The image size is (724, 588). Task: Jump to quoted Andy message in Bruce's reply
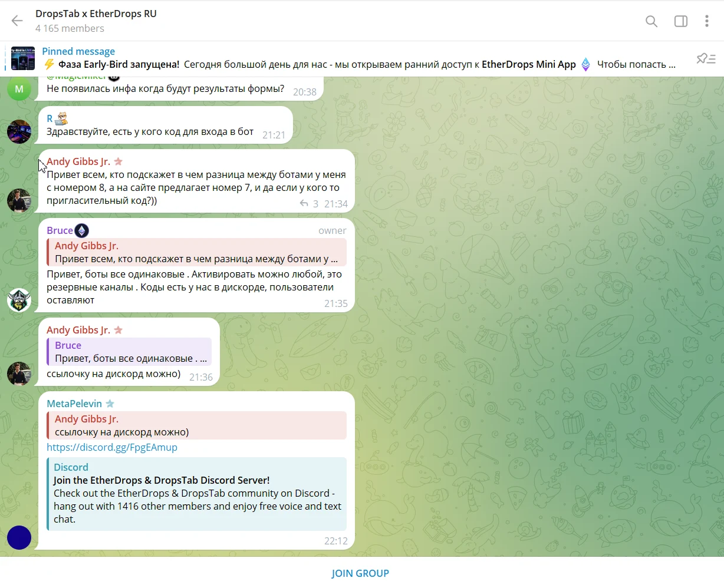pos(197,252)
